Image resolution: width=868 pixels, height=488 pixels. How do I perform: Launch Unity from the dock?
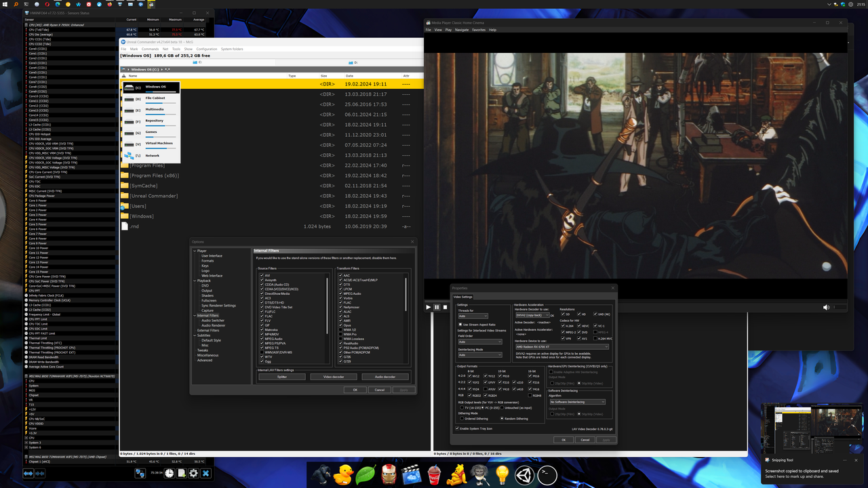(x=525, y=475)
